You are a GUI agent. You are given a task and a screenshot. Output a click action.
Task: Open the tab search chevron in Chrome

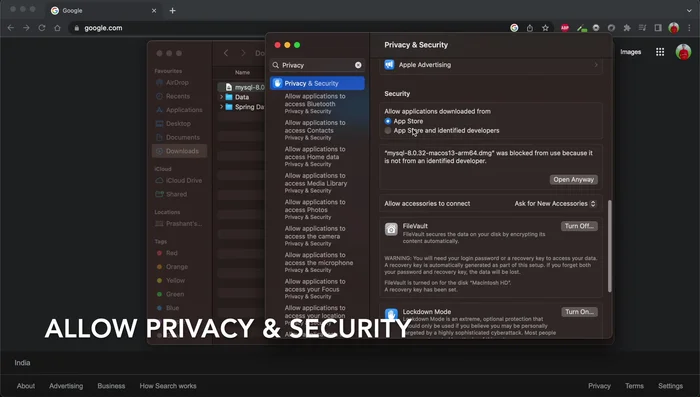click(689, 10)
